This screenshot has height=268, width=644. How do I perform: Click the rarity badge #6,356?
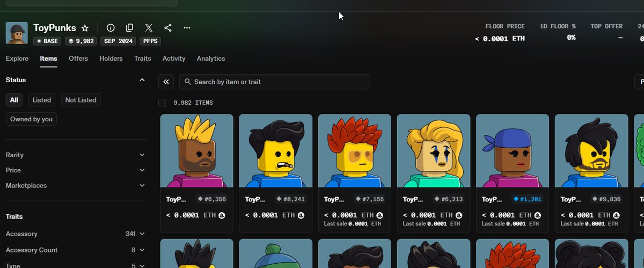[212, 199]
